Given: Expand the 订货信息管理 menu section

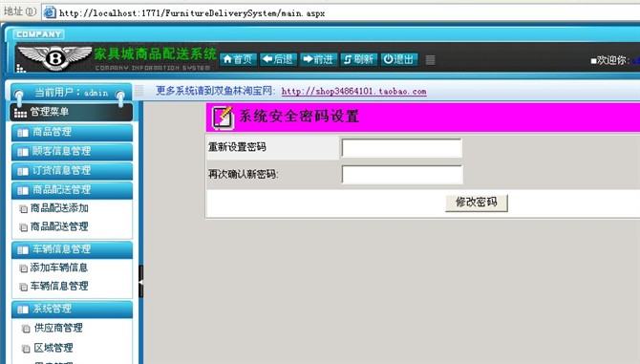Looking at the screenshot, I should point(72,171).
